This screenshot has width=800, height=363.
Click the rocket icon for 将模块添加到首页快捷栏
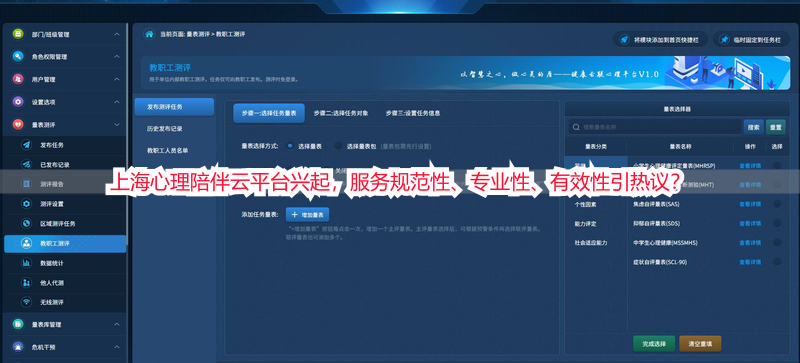click(623, 39)
